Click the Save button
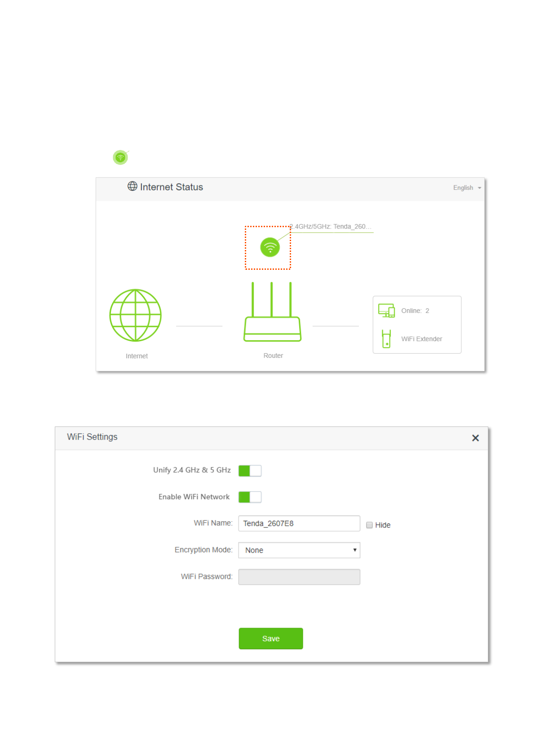Image resolution: width=535 pixels, height=756 pixels. coord(271,638)
